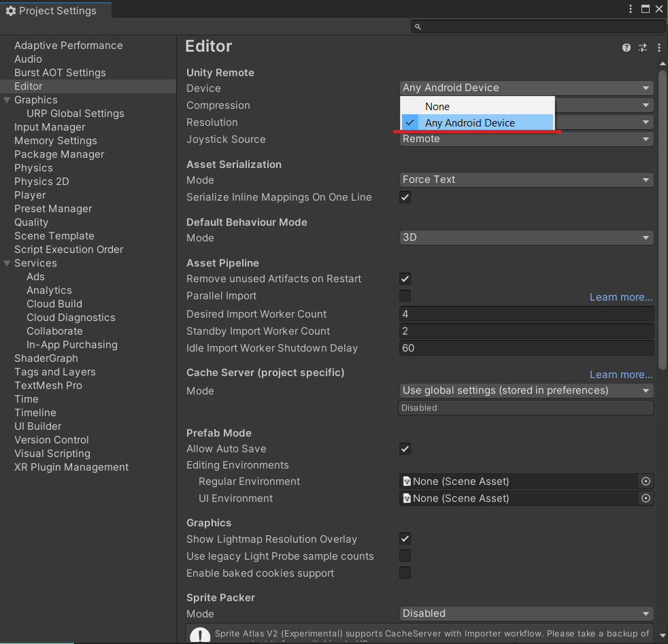The height and width of the screenshot is (644, 668).
Task: Open the Quality settings category
Action: point(31,222)
